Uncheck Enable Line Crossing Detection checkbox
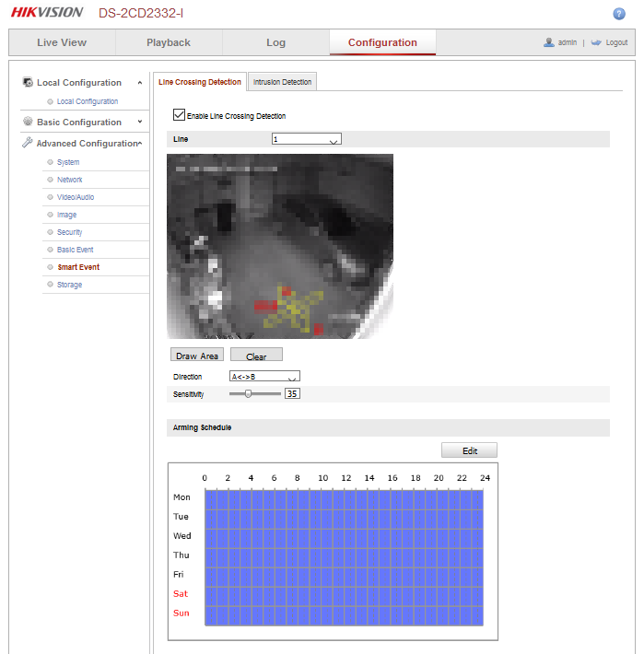The image size is (644, 654). pyautogui.click(x=179, y=116)
